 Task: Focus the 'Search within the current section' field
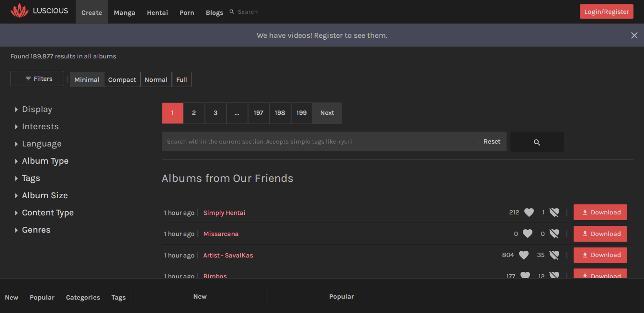point(320,142)
